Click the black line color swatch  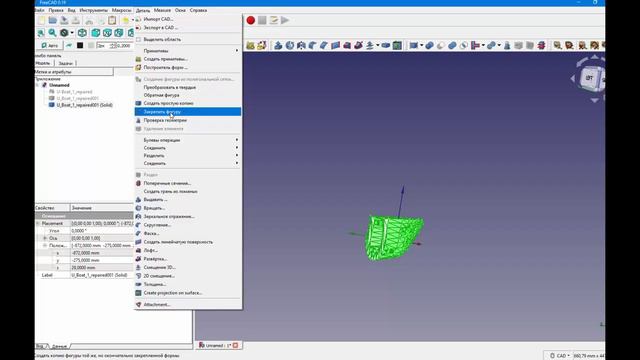(80, 45)
